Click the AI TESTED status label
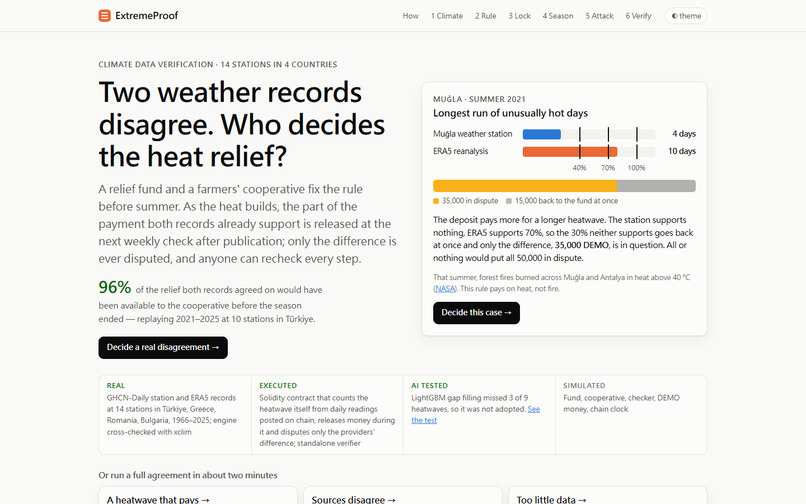 click(430, 385)
